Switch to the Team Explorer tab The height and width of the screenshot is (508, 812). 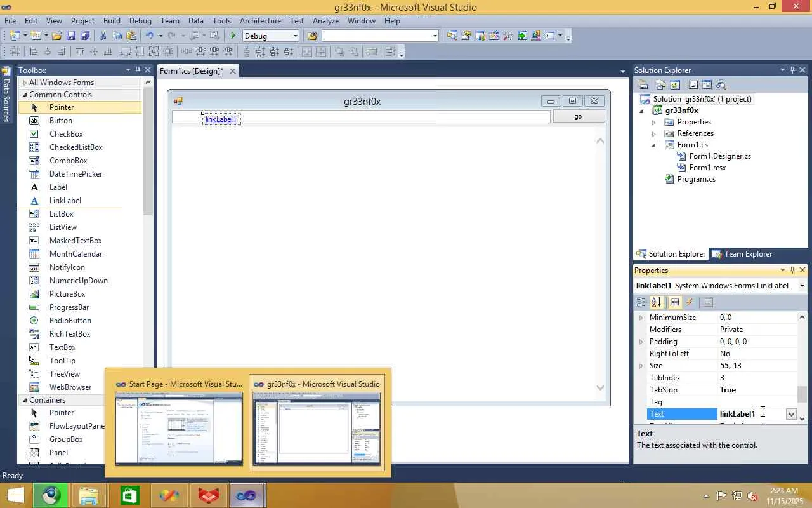[742, 254]
